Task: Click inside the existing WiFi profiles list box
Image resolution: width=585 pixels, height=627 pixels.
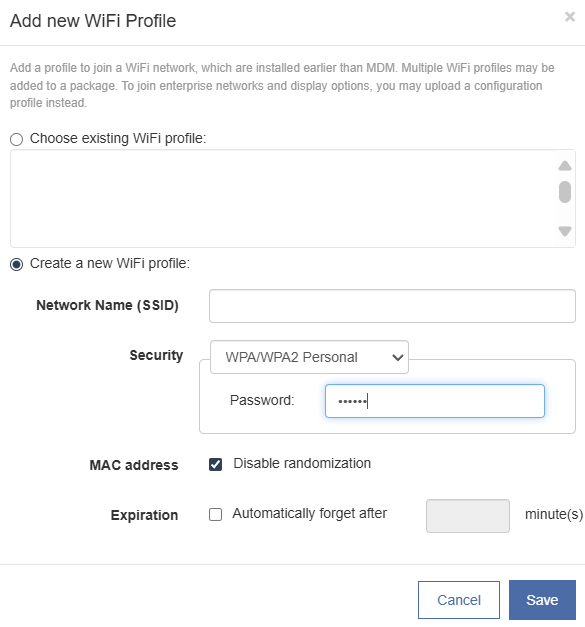Action: tap(283, 198)
